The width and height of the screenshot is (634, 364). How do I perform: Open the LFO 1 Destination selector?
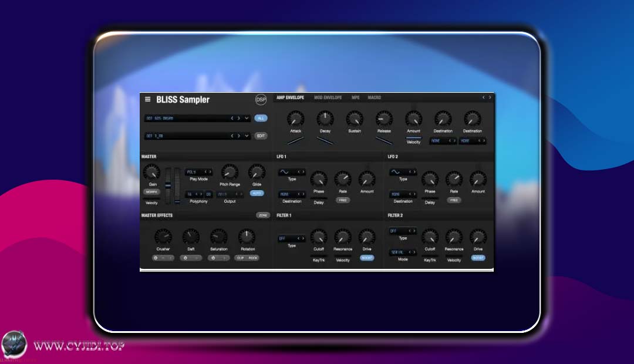coord(292,194)
